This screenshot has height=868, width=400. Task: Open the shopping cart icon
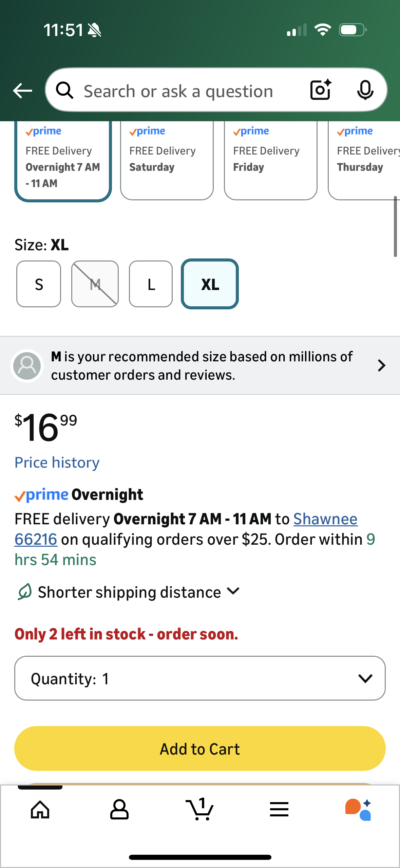coord(200,810)
